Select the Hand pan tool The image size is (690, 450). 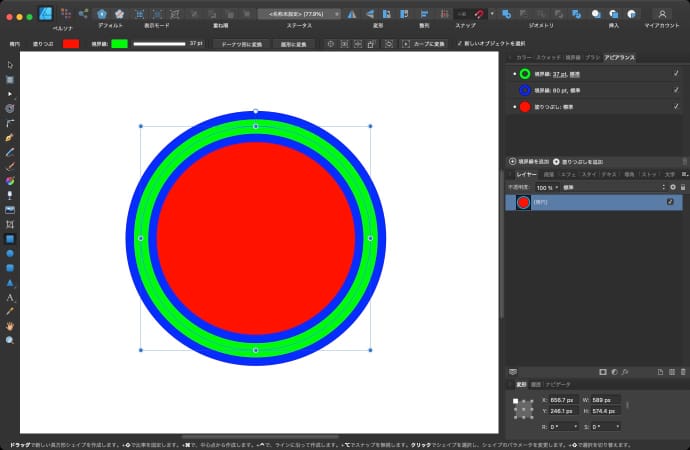click(10, 326)
